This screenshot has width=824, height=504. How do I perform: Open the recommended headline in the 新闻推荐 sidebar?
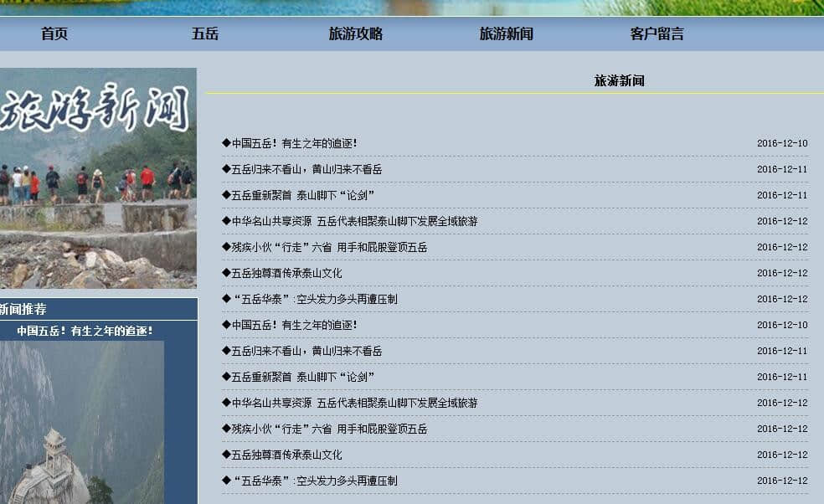click(85, 331)
